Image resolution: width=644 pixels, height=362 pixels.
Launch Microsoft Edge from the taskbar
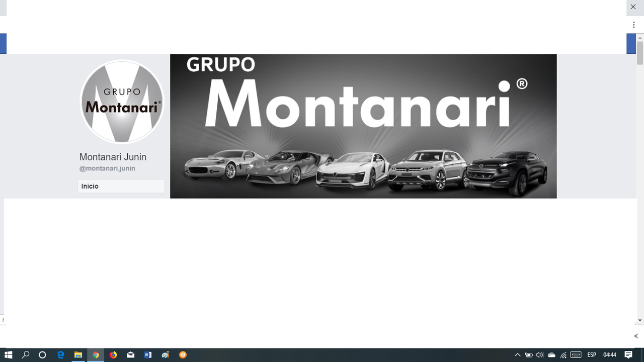pyautogui.click(x=61, y=355)
